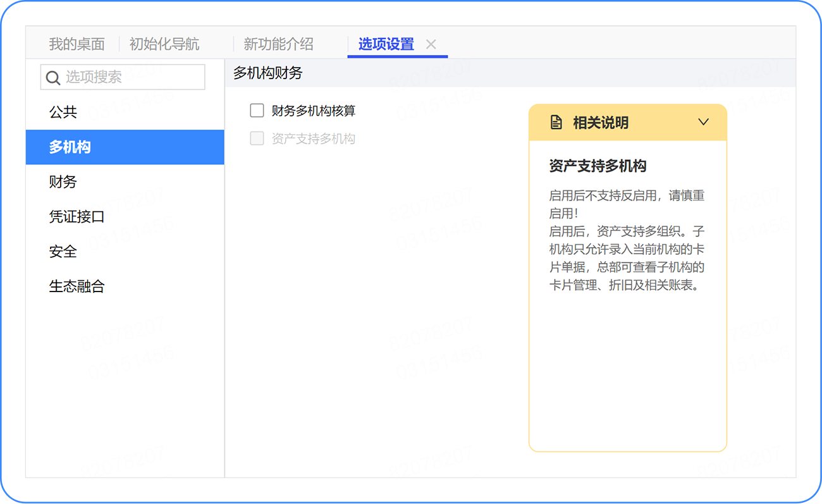822x504 pixels.
Task: Open 财务 options category
Action: click(x=125, y=182)
